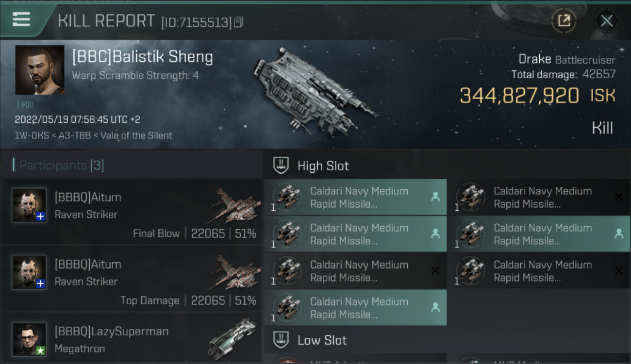This screenshot has height=364, width=631.
Task: Click the High Slot shield icon
Action: pos(282,165)
